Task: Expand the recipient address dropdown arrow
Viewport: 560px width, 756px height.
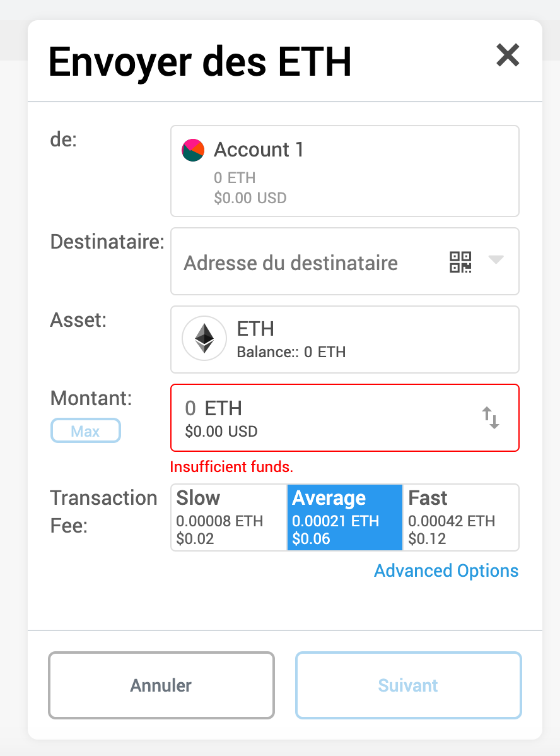Action: pyautogui.click(x=496, y=260)
